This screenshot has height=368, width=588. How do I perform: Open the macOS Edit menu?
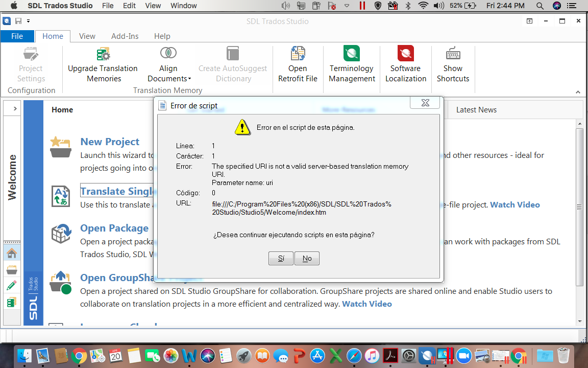pyautogui.click(x=129, y=6)
